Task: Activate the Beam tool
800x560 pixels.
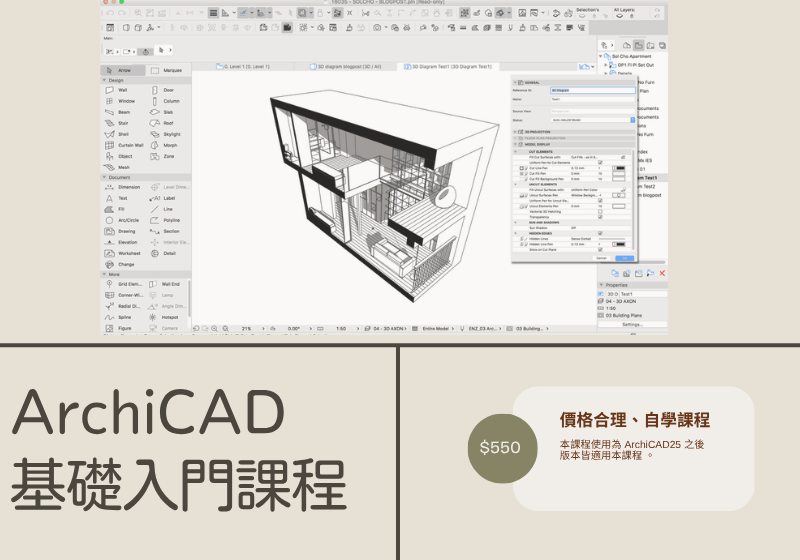Action: coord(118,112)
